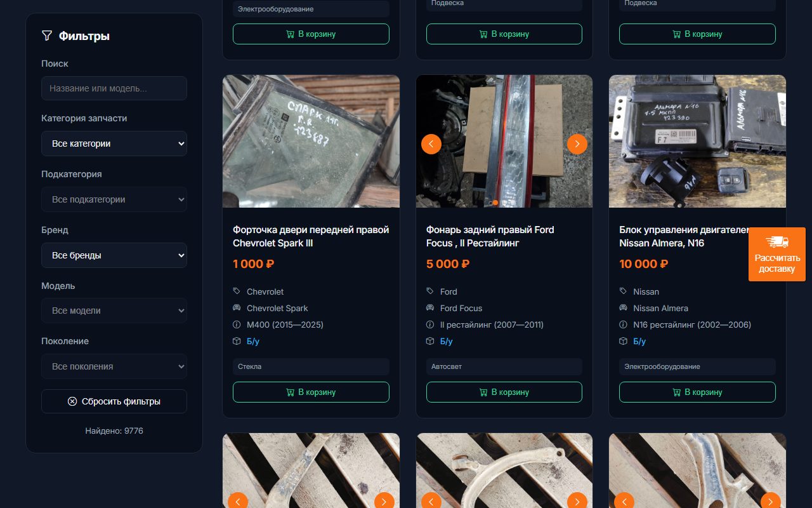
Task: Click the Стекла category tag
Action: [311, 366]
